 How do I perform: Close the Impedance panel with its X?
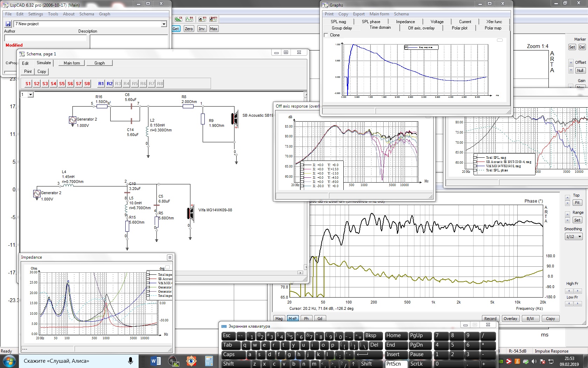[170, 257]
